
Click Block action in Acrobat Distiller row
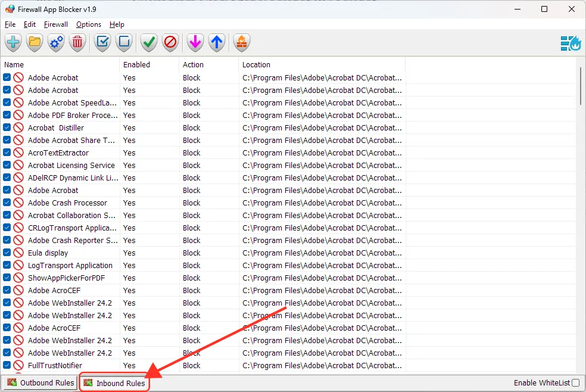tap(192, 128)
